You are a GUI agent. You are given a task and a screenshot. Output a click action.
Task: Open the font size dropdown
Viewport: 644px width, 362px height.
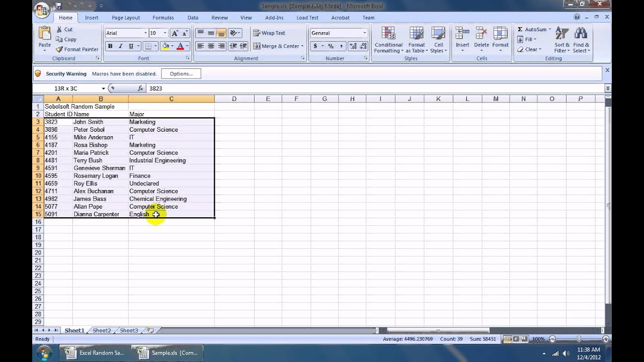[x=165, y=33]
